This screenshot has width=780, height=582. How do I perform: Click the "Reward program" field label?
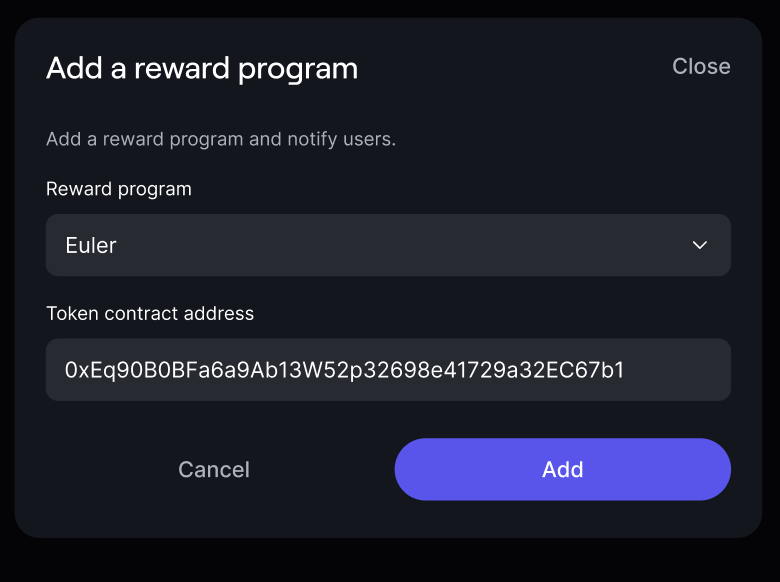coord(119,189)
